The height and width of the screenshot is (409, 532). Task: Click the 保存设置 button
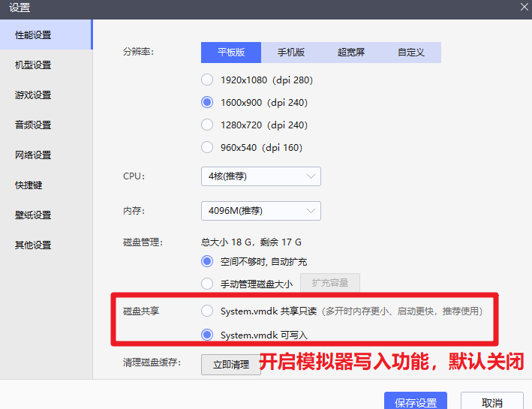point(415,401)
